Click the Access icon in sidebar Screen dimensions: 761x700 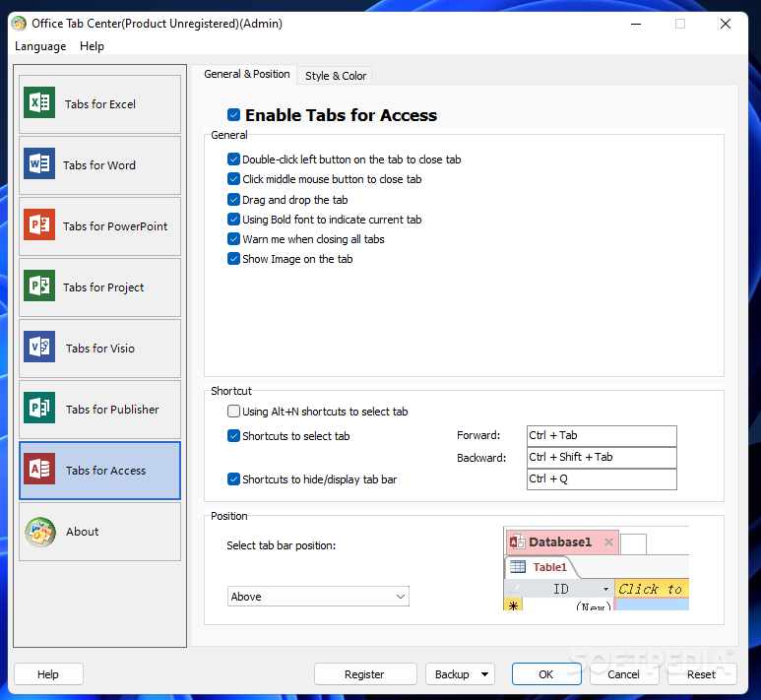tap(39, 469)
